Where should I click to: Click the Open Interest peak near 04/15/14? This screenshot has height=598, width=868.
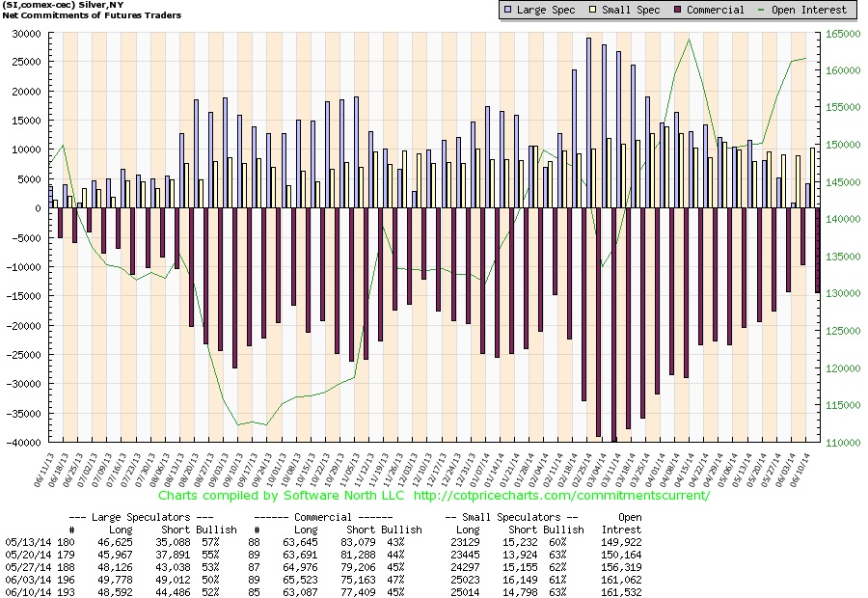click(x=689, y=40)
